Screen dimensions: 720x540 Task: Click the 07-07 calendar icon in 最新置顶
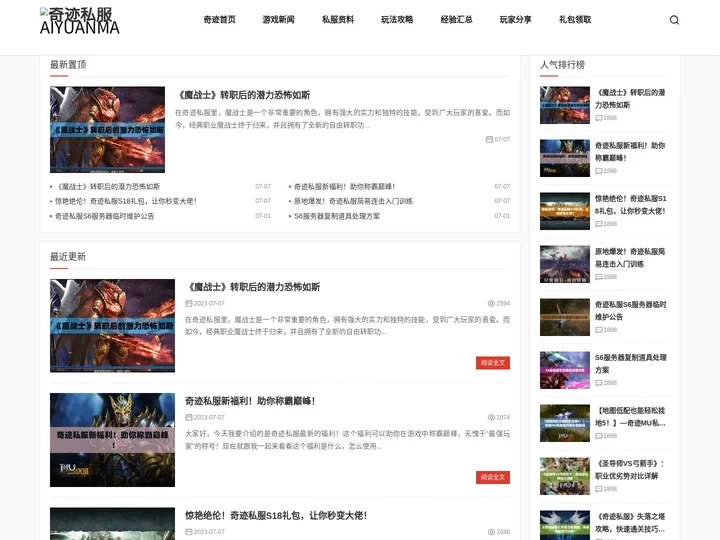pos(489,139)
